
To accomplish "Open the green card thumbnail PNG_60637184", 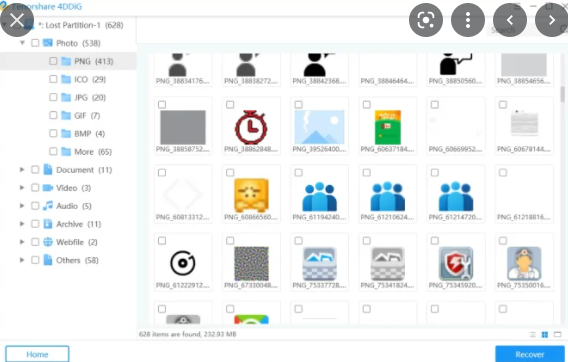I will pyautogui.click(x=388, y=127).
